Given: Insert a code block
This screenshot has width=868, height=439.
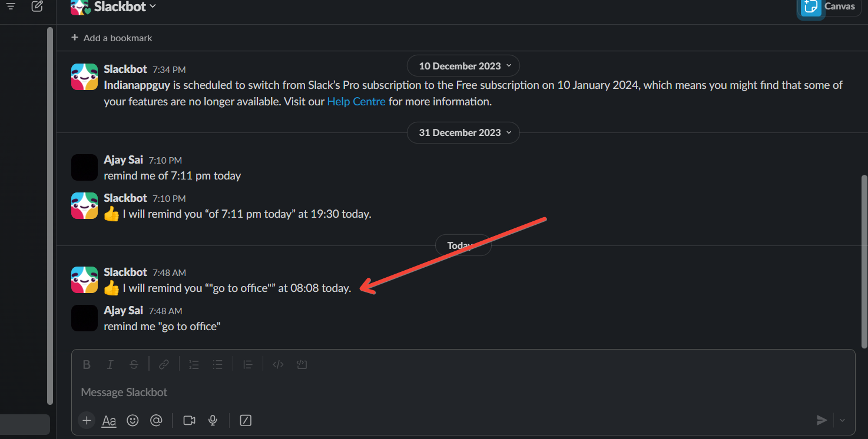Looking at the screenshot, I should point(302,365).
